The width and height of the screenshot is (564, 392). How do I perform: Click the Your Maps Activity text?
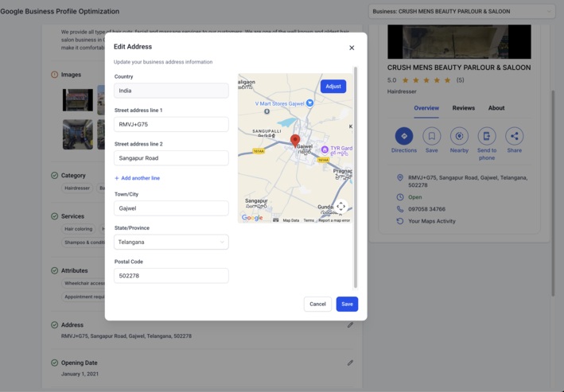432,221
